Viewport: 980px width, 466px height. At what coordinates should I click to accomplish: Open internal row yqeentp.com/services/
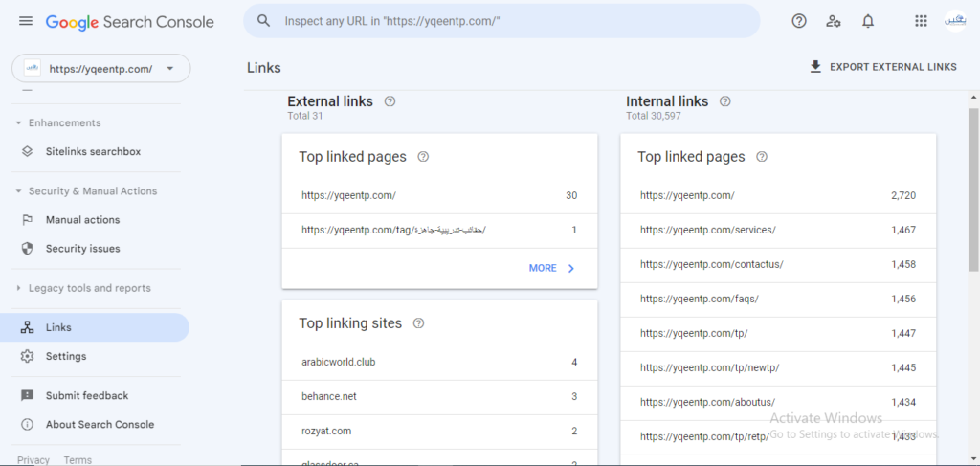(778, 230)
